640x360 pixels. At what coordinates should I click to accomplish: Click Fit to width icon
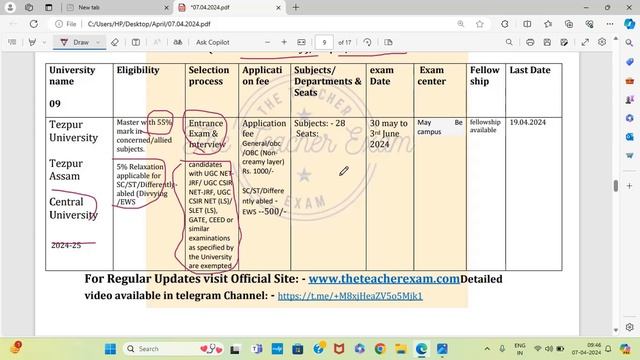(301, 42)
